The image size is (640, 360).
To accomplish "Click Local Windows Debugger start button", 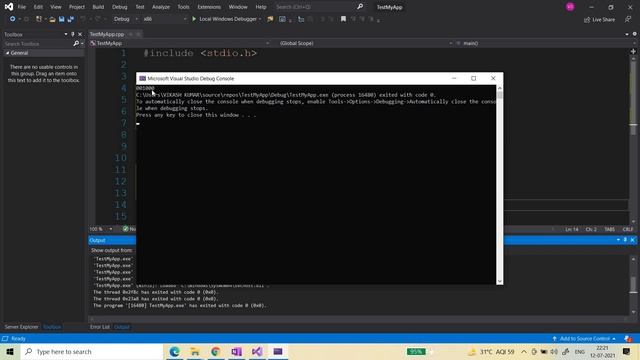I will coord(224,19).
